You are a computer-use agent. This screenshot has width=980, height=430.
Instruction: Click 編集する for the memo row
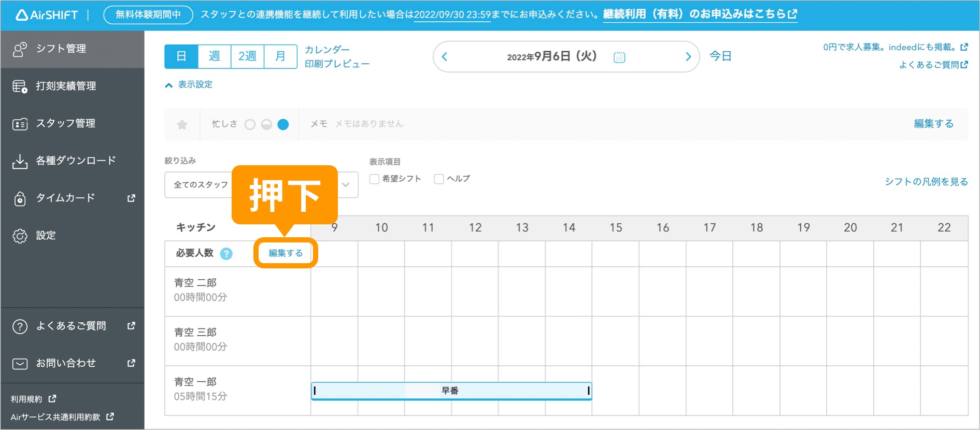[x=933, y=123]
